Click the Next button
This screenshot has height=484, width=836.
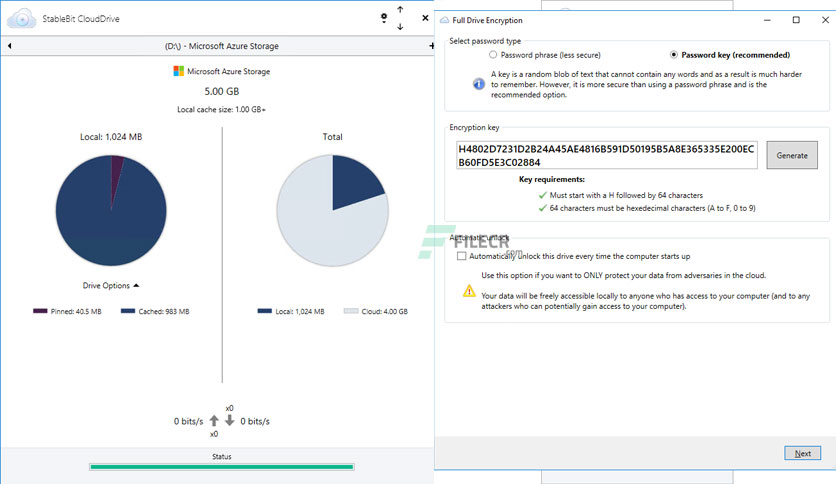point(802,453)
